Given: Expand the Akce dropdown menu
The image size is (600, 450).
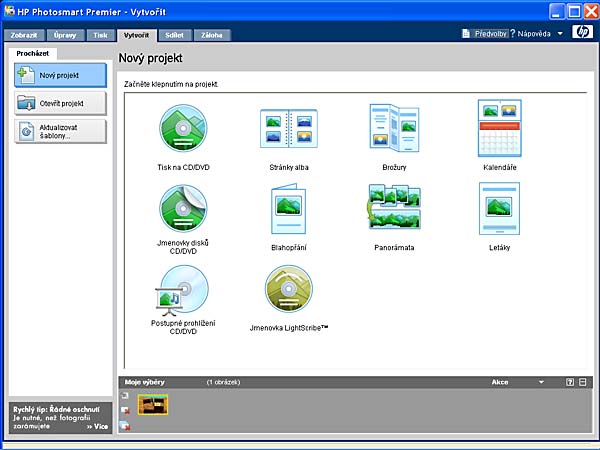Looking at the screenshot, I should tap(541, 382).
